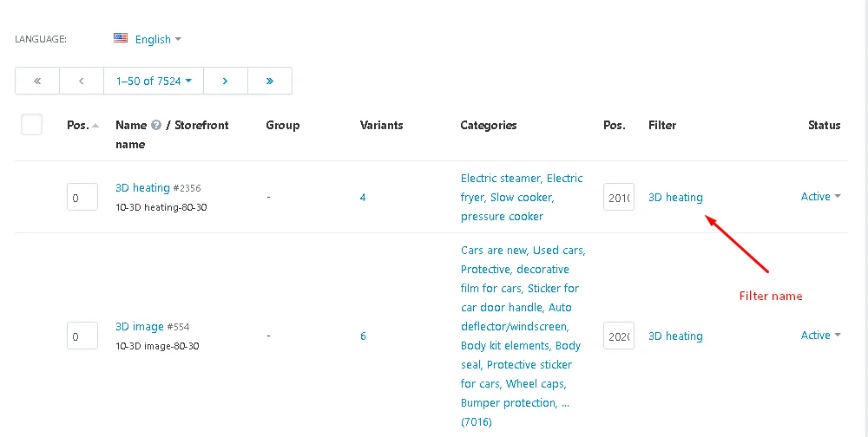Open the 1–50 of 7524 pagination dropdown
This screenshot has width=868, height=437.
pos(153,81)
